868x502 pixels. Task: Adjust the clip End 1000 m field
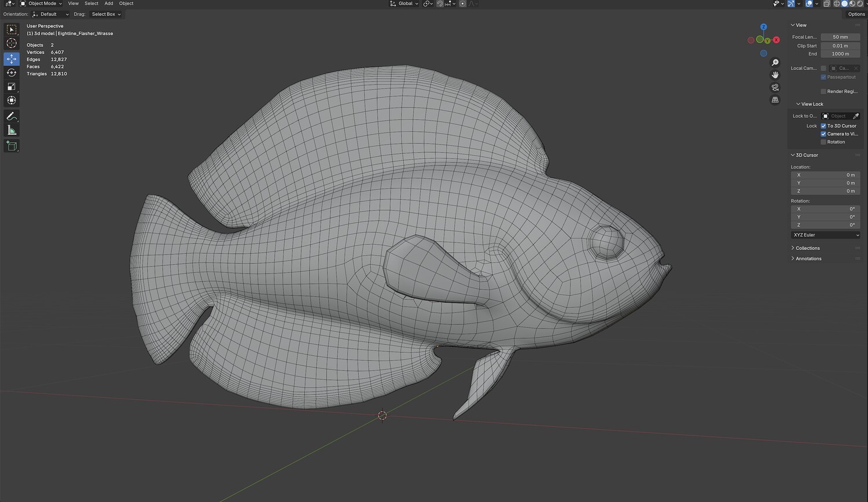pos(840,54)
